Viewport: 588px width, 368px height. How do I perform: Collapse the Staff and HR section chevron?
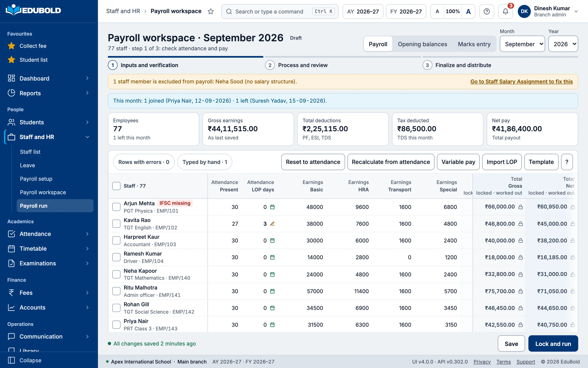pyautogui.click(x=87, y=137)
